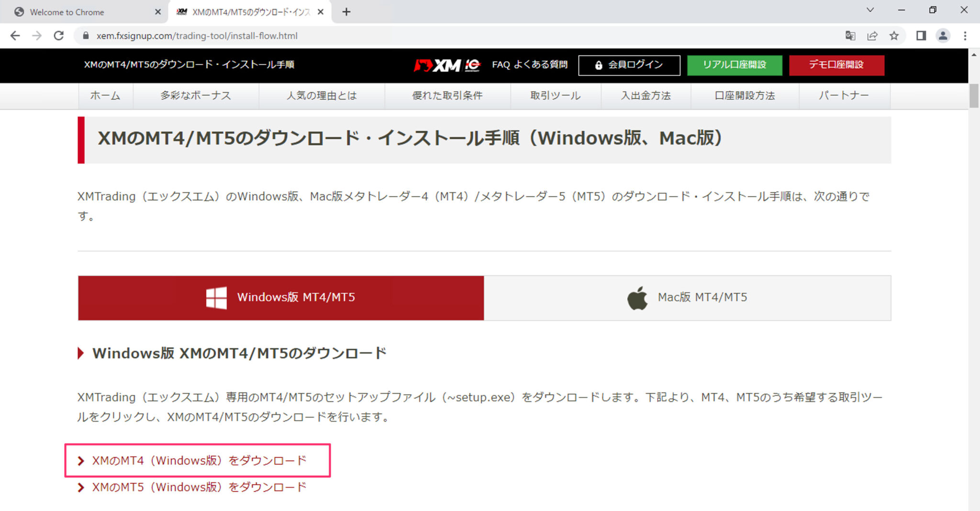Reload the page with refresh icon
Screen dimensions: 980x511
pos(59,35)
